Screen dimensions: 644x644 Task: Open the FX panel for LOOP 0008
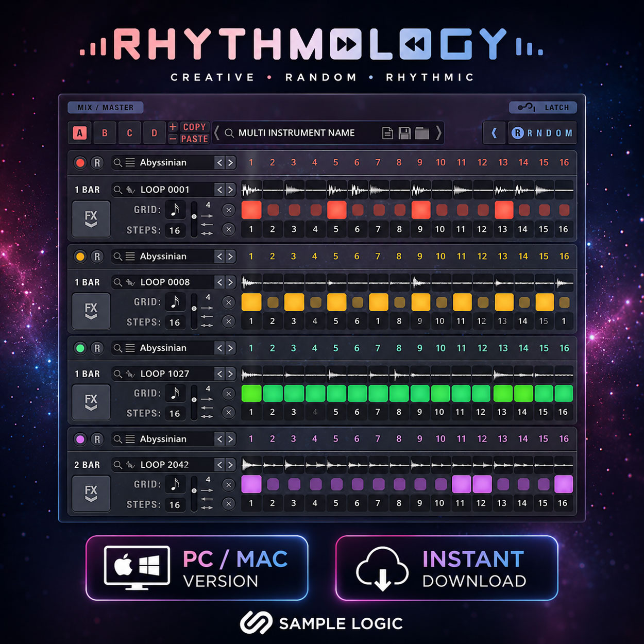click(x=91, y=311)
